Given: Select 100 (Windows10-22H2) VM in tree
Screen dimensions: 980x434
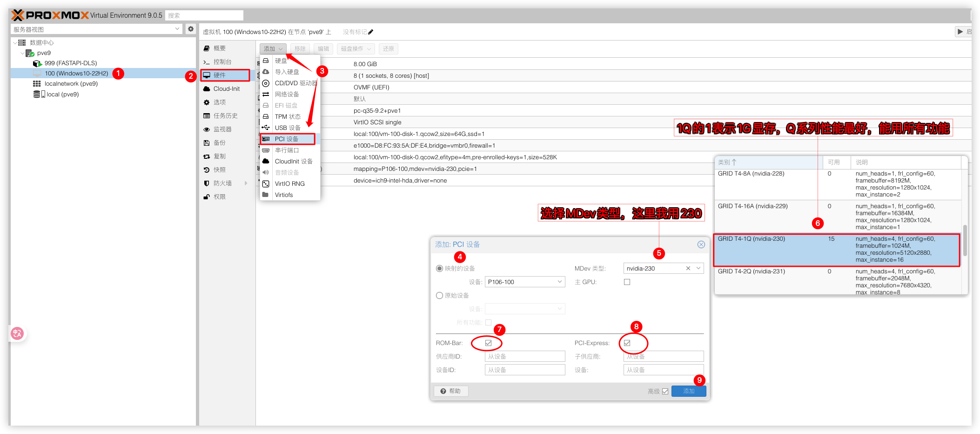Looking at the screenshot, I should point(103,74).
